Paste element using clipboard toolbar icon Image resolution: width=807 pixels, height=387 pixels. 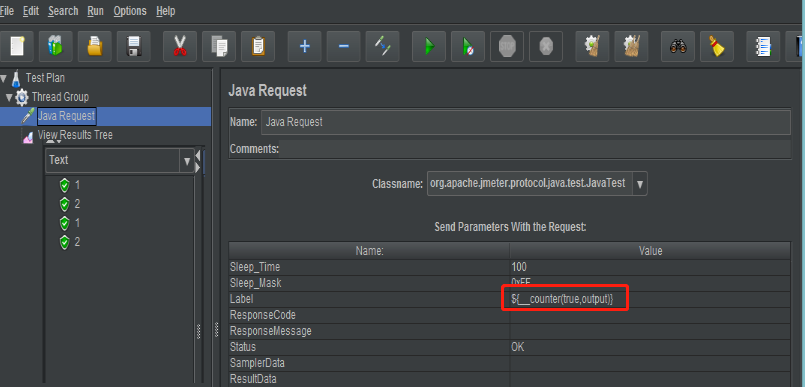pyautogui.click(x=258, y=46)
